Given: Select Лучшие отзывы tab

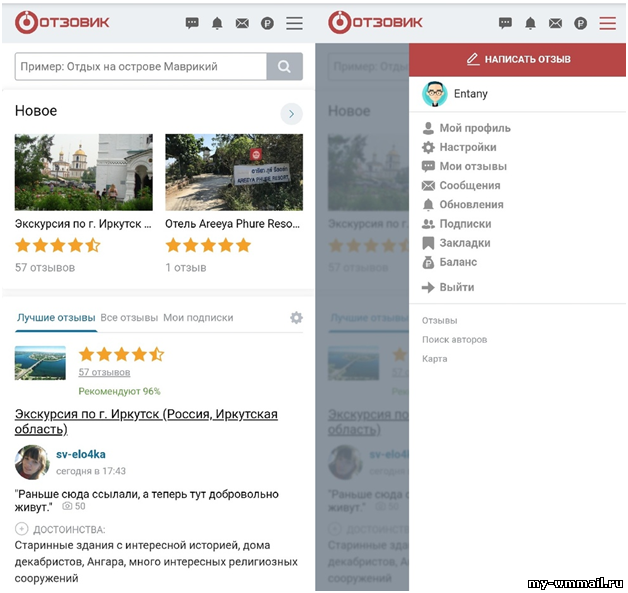Looking at the screenshot, I should pos(56,318).
